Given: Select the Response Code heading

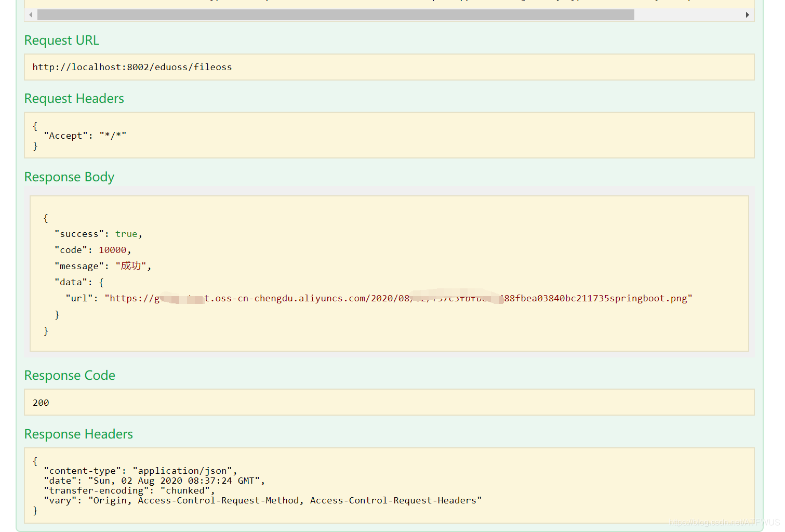Looking at the screenshot, I should [x=70, y=375].
